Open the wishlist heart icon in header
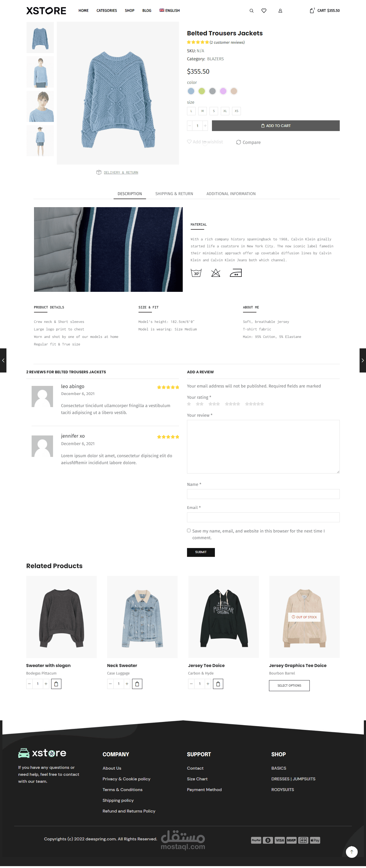 point(264,11)
